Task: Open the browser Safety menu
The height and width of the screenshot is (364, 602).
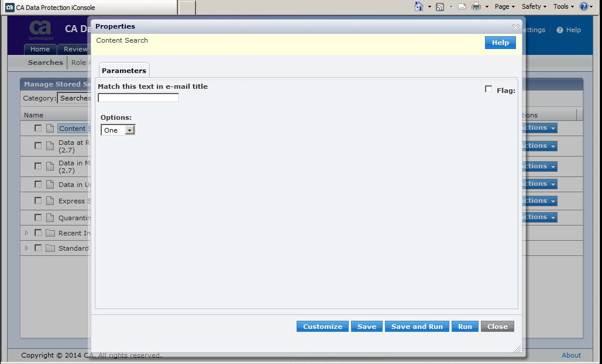Action: click(x=534, y=6)
